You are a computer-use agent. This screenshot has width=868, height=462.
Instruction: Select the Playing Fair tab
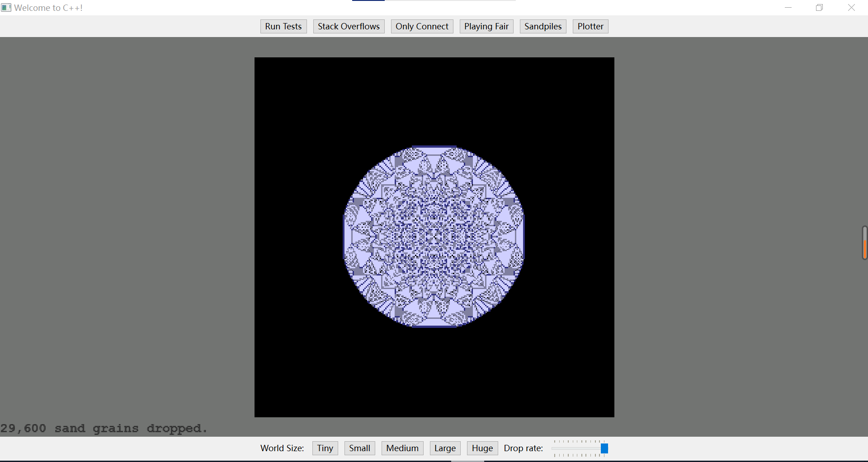(x=486, y=27)
